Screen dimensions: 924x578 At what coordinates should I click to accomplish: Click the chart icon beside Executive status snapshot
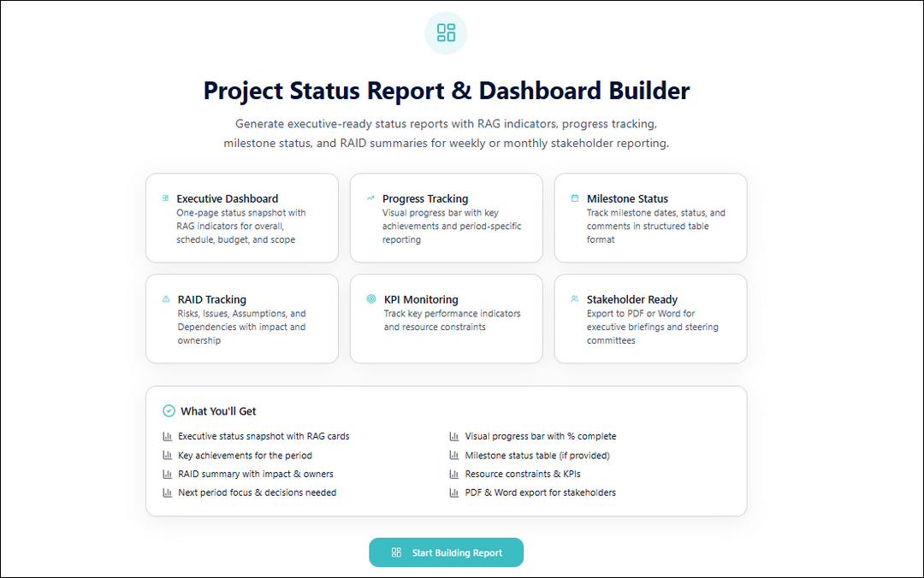[x=167, y=436]
